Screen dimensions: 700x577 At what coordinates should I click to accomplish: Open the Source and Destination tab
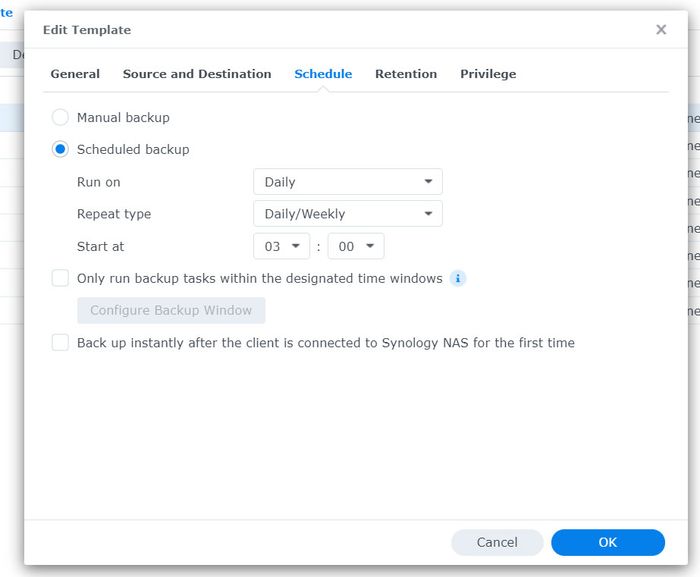tap(197, 74)
